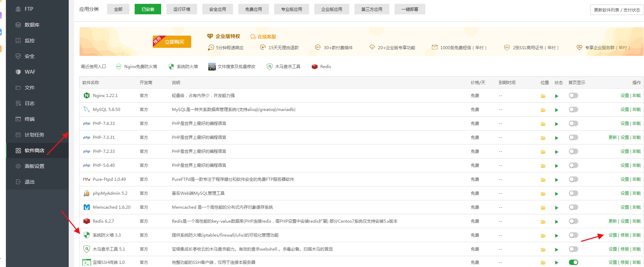The width and height of the screenshot is (644, 267).
Task: Click the Redis cube icon in list
Action: pos(87,221)
